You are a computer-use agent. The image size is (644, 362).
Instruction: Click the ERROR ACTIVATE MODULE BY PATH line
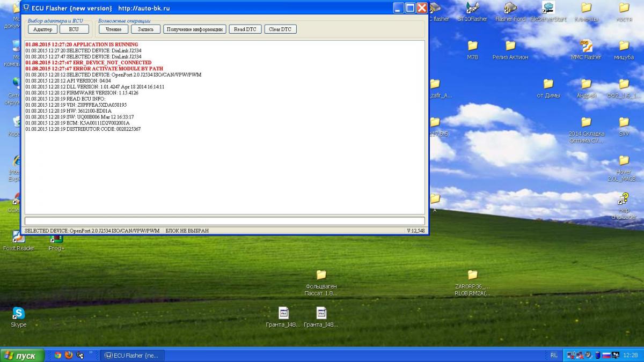coord(94,69)
